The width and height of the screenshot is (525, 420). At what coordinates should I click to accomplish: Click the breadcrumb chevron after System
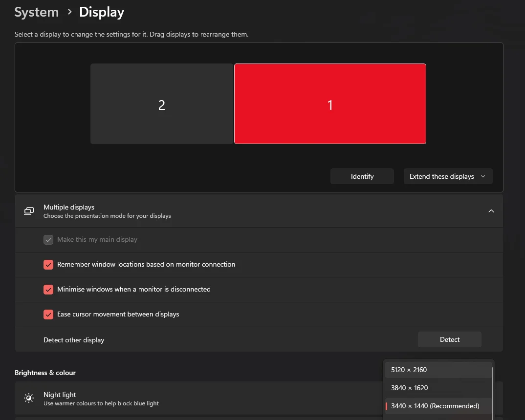point(69,12)
